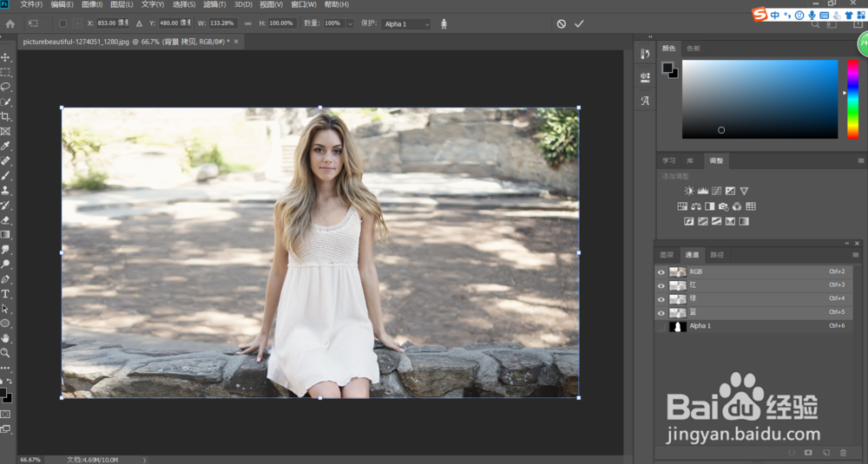868x464 pixels.
Task: Load channel as selection icon
Action: [x=792, y=453]
